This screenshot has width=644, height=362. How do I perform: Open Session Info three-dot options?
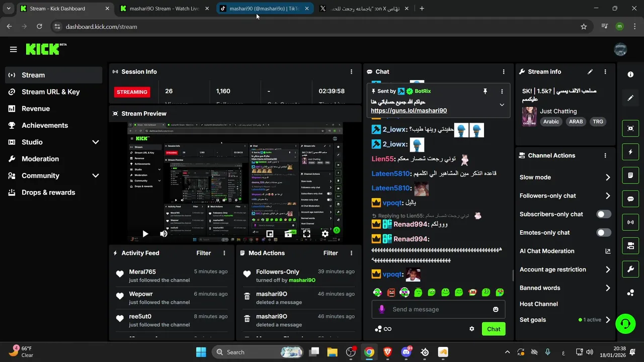(351, 72)
